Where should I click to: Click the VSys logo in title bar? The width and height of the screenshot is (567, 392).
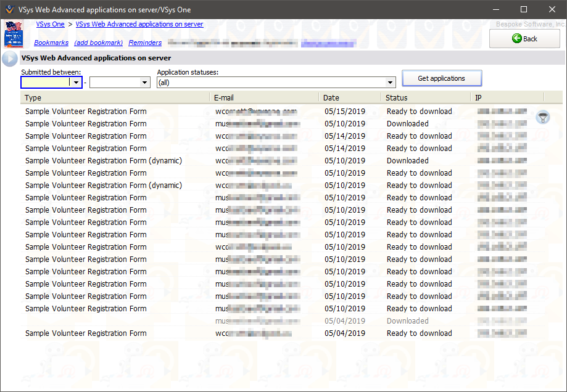[9, 9]
